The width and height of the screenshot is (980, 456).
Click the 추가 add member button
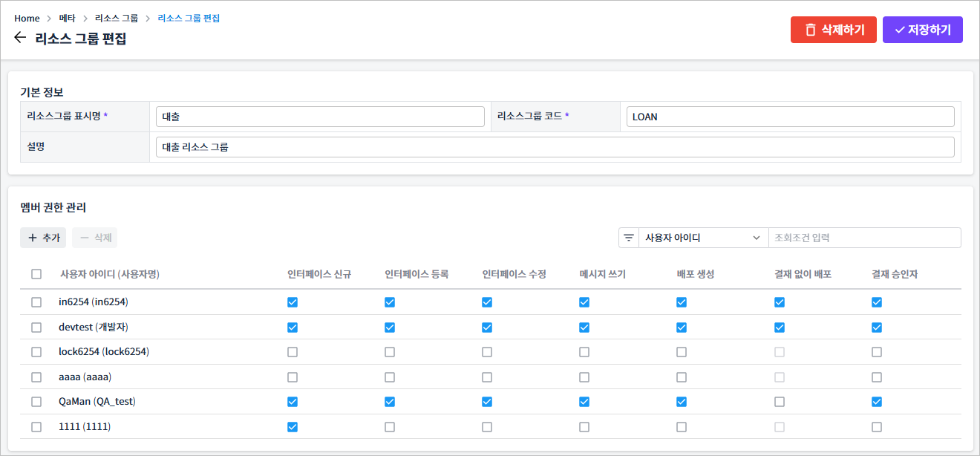(x=43, y=238)
